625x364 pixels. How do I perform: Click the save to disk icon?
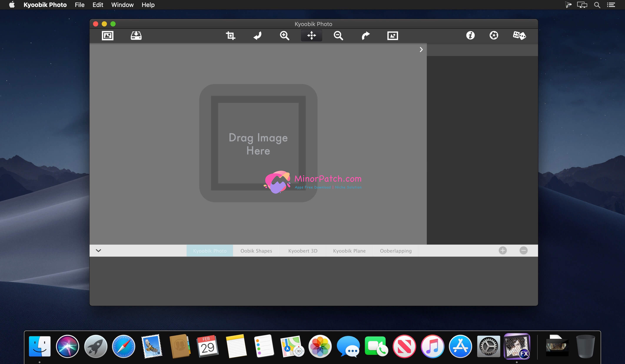pos(136,35)
